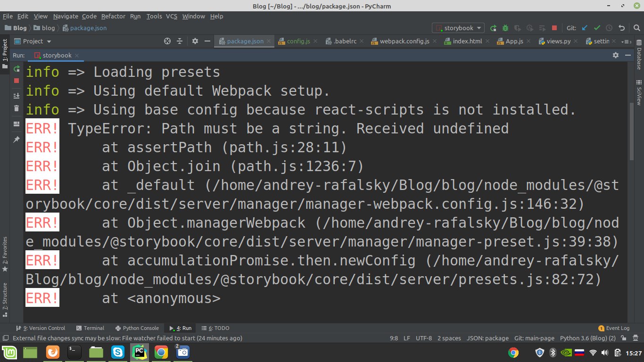Clear the console output with the trash icon
Image resolution: width=644 pixels, height=362 pixels.
[x=17, y=108]
